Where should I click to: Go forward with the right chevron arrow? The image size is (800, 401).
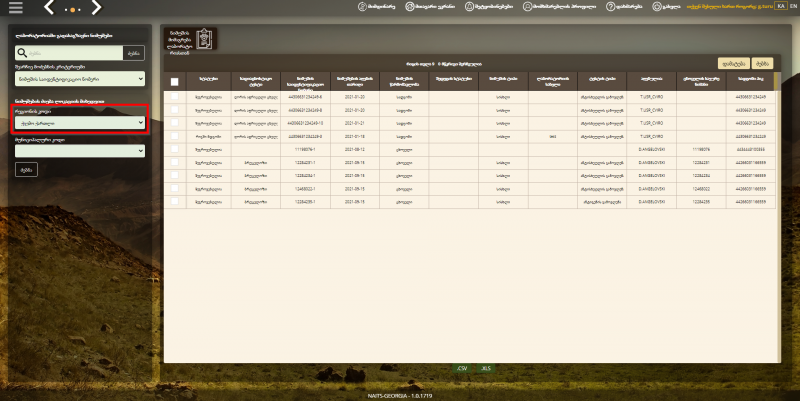pyautogui.click(x=96, y=7)
